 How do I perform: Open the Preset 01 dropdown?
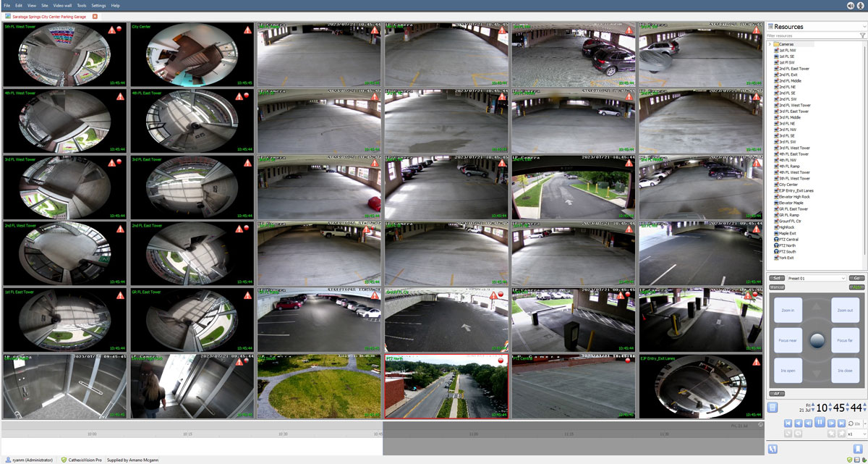(816, 278)
